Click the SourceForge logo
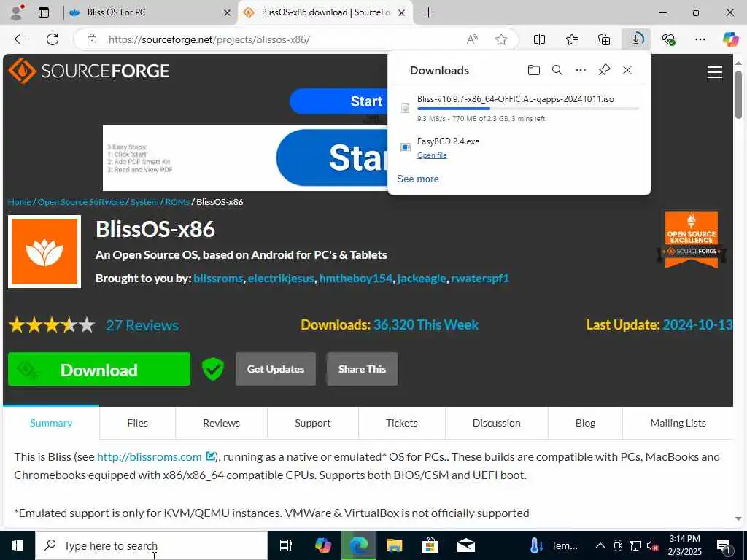The height and width of the screenshot is (560, 747). (x=88, y=71)
